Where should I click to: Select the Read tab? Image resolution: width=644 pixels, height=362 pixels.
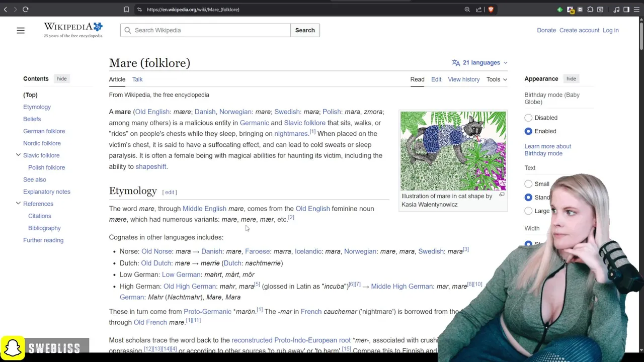point(417,79)
